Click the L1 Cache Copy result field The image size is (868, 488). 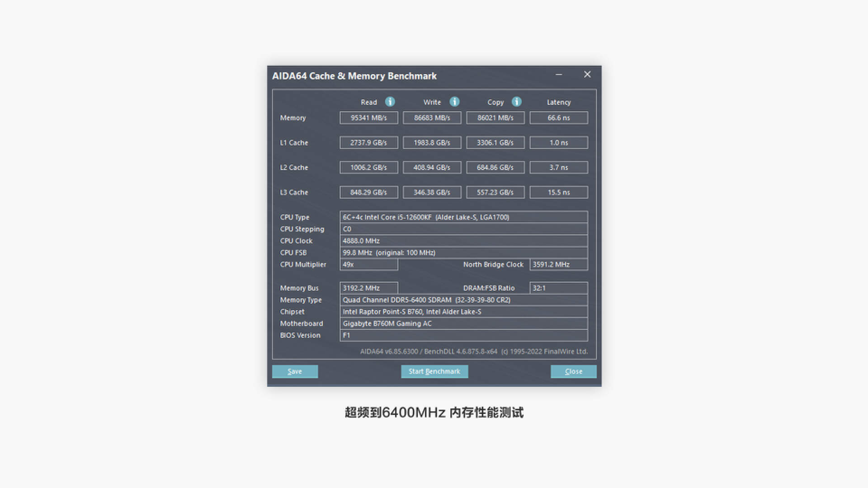click(495, 142)
